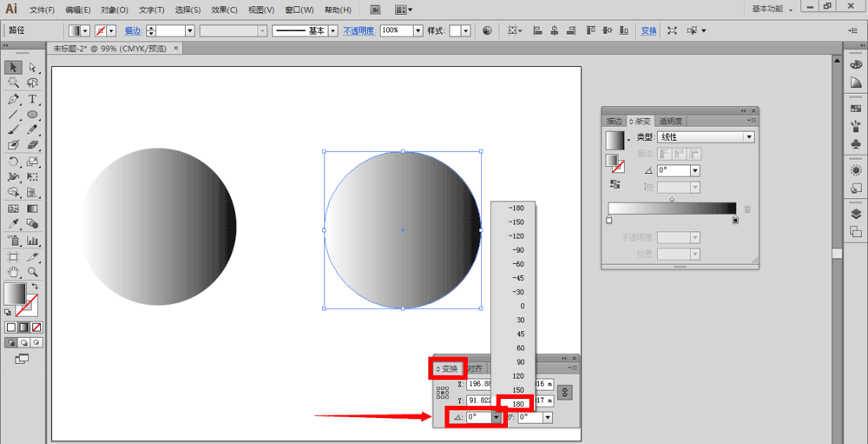Switch to the 透明度 panel tab
This screenshot has height=444, width=868.
click(671, 121)
